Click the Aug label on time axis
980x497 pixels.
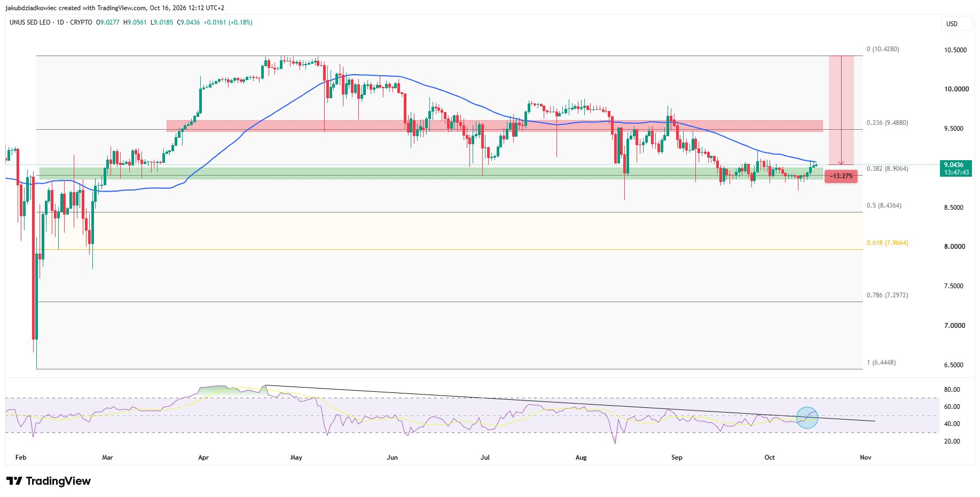click(x=581, y=457)
